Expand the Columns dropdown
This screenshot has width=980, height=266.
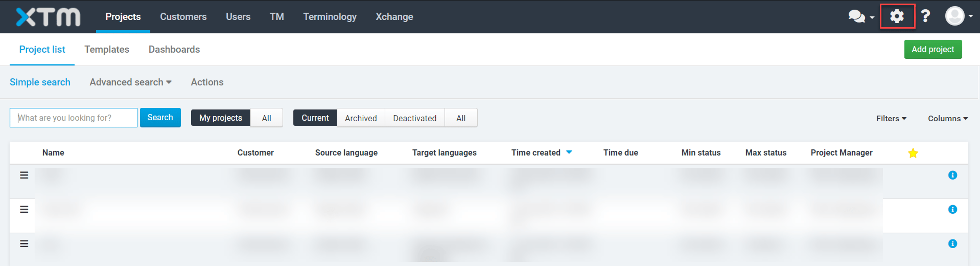(947, 118)
